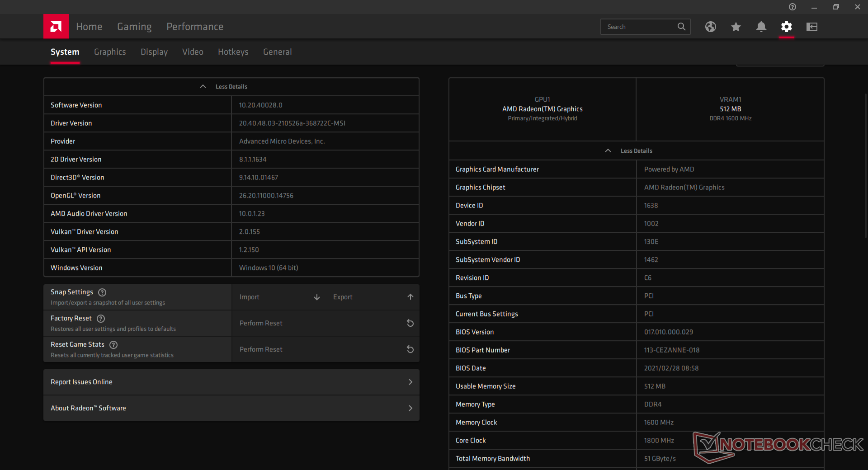The width and height of the screenshot is (868, 470).
Task: Show help for Reset Game Stats
Action: (x=113, y=345)
